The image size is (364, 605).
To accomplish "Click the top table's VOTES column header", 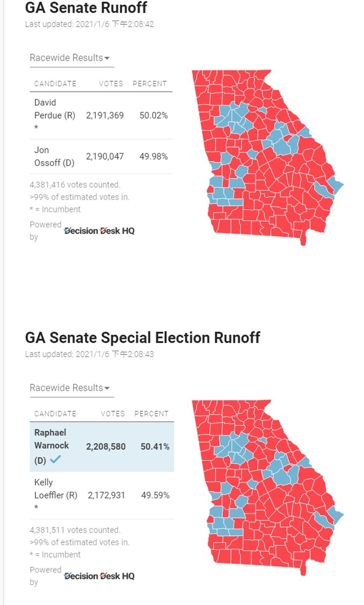I will click(x=111, y=84).
